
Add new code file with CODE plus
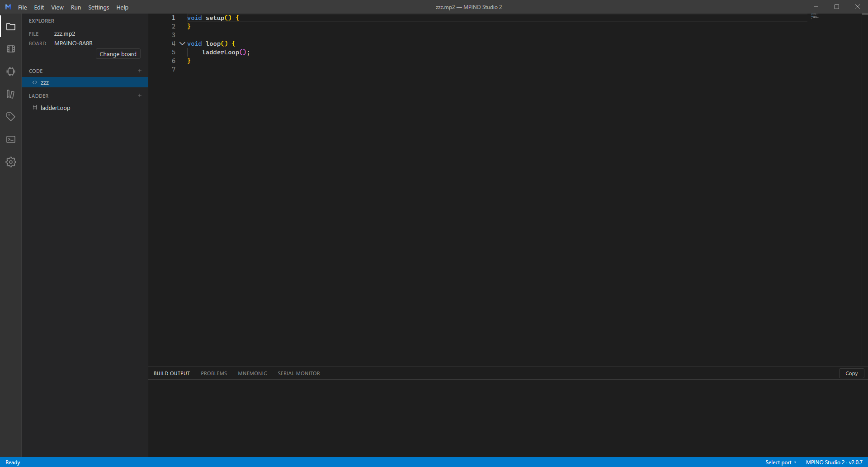(140, 71)
